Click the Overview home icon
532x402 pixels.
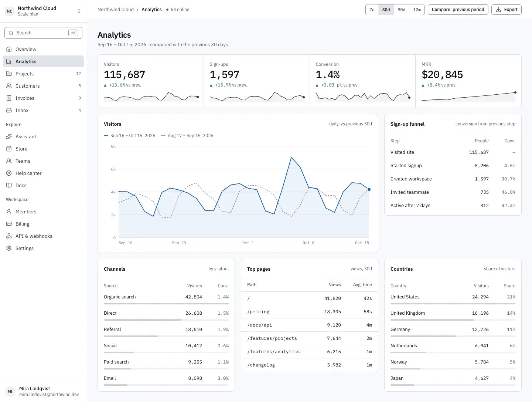click(9, 49)
